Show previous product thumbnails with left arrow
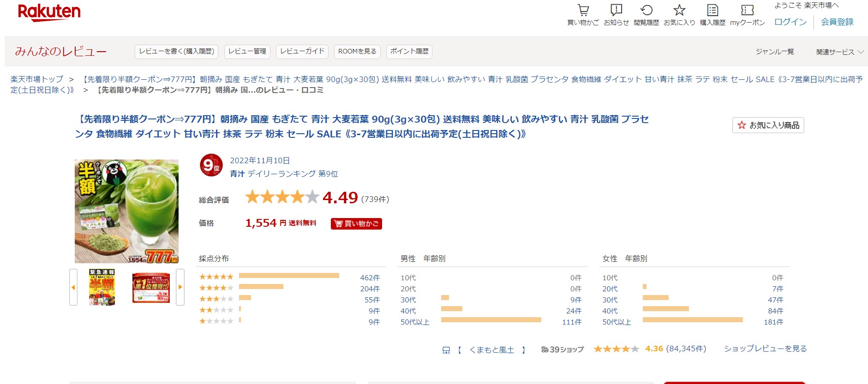The image size is (868, 384). click(73, 287)
